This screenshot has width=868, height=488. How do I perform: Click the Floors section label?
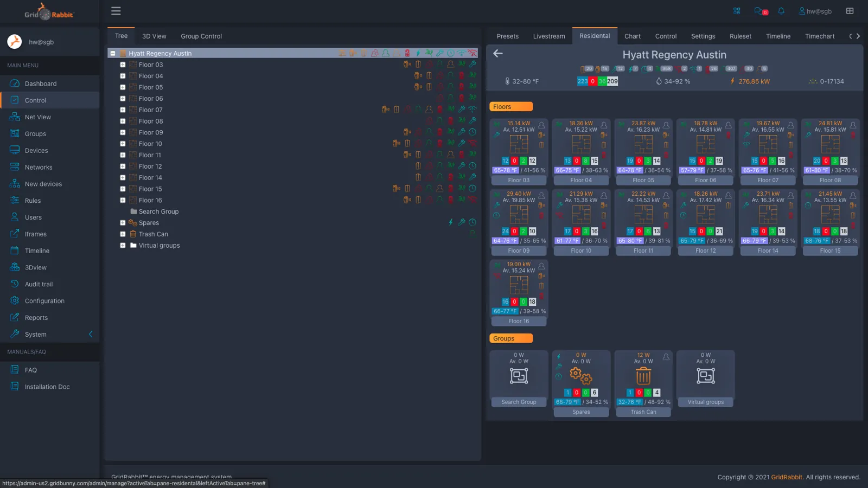pyautogui.click(x=511, y=107)
